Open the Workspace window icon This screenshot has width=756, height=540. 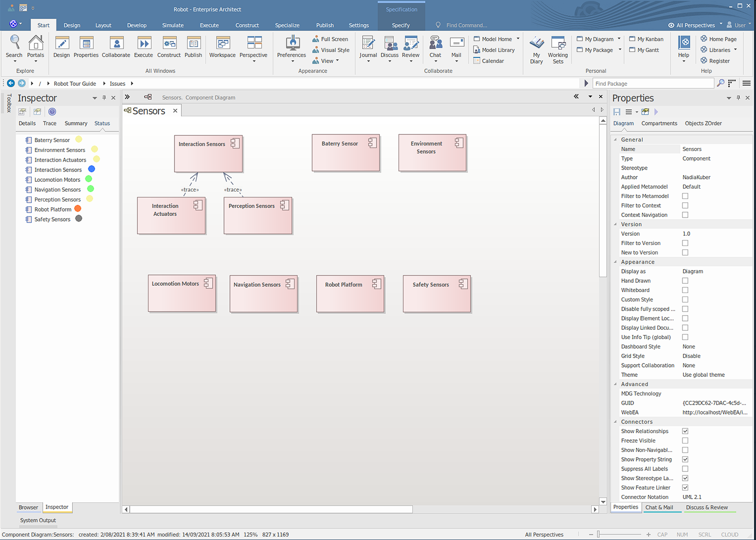point(222,44)
